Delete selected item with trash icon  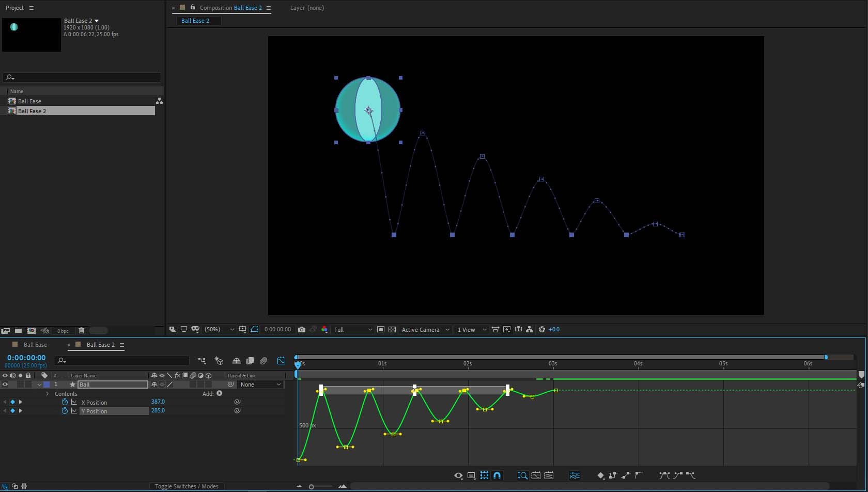(x=81, y=331)
